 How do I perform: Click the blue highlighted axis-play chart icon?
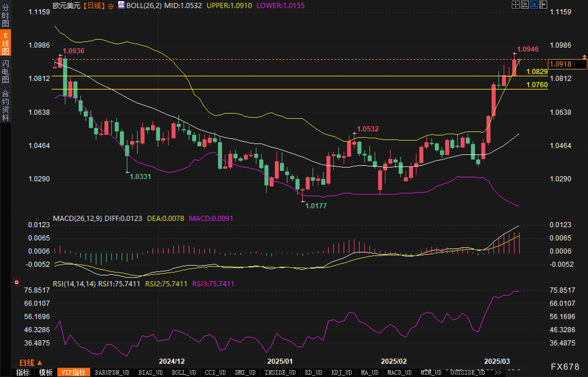tap(534, 5)
